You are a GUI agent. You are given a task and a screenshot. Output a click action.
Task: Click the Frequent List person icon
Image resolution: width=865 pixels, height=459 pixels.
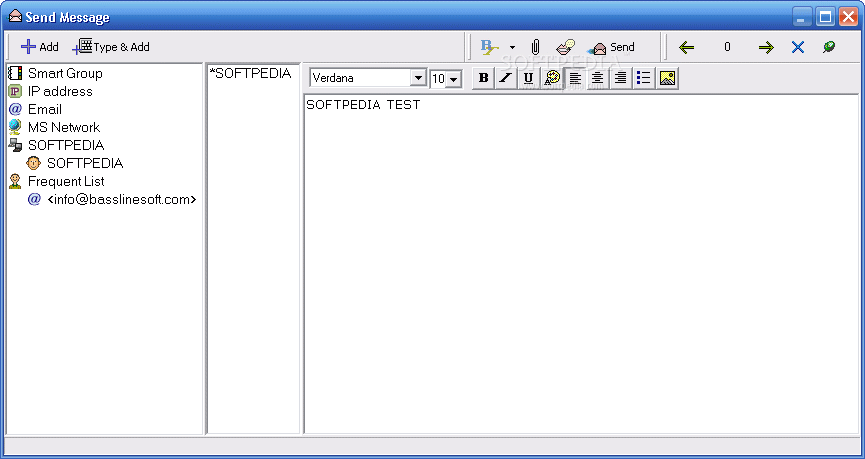point(15,181)
